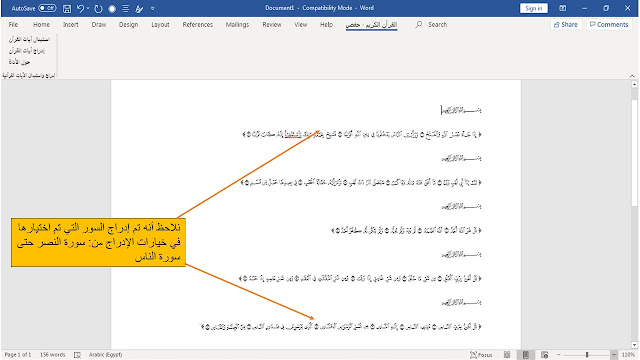
Task: Click حول الأداة (about tool) command
Action: click(x=20, y=62)
